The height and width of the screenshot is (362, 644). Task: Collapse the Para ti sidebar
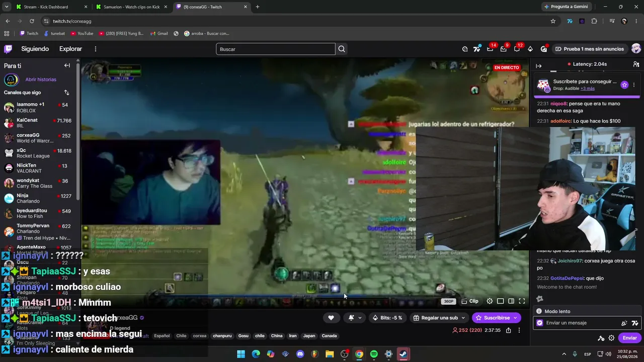pos(67,65)
